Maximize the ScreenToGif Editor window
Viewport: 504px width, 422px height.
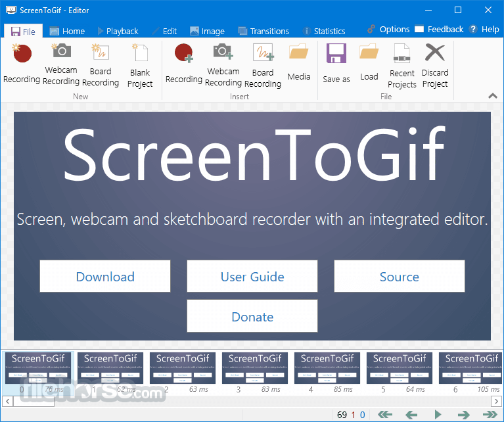pos(458,10)
